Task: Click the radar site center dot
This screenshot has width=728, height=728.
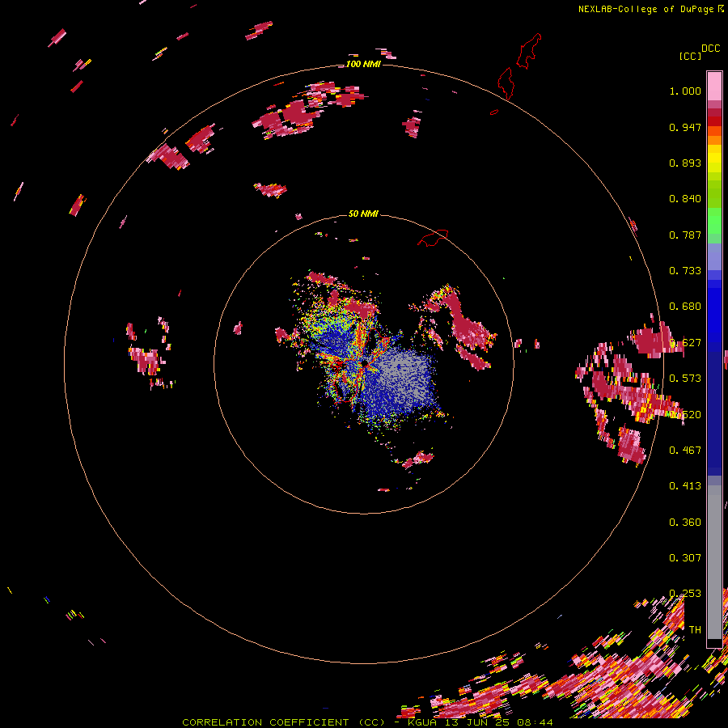Action: pyautogui.click(x=365, y=363)
